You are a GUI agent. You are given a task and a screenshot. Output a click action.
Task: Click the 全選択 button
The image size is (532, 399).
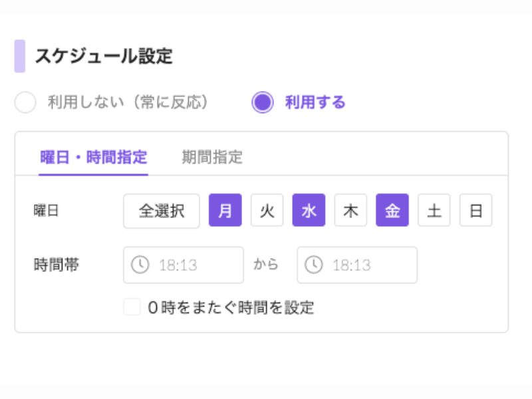162,211
